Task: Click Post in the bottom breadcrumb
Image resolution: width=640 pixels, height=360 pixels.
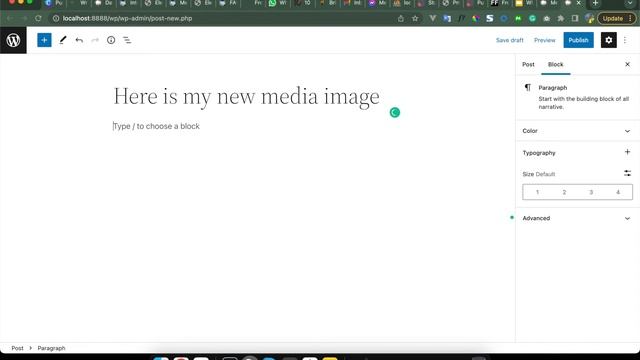Action: [17, 348]
